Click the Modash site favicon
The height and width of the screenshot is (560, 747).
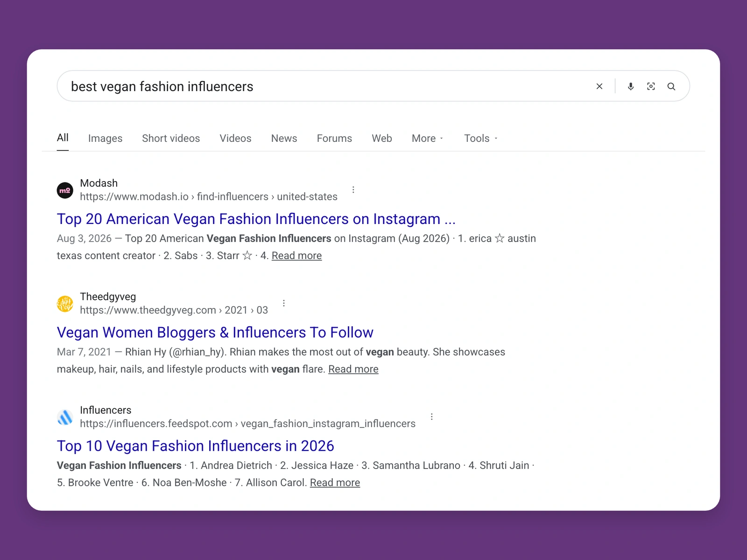tap(65, 190)
